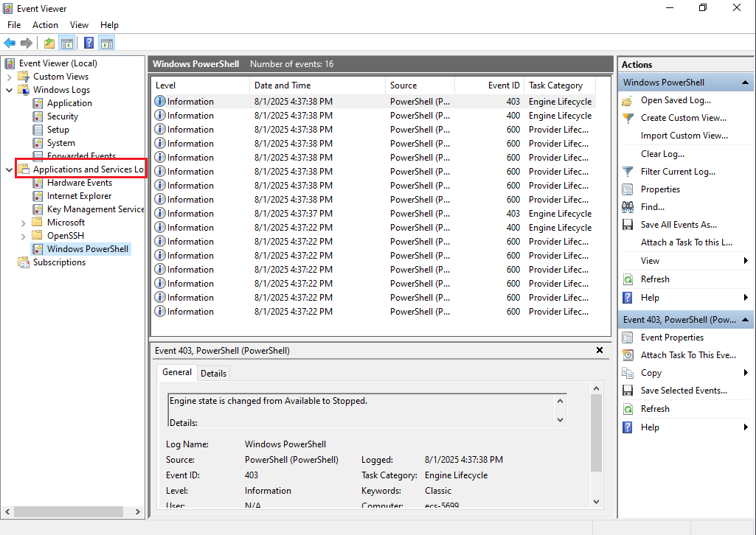Click the Save All Events floppy icon

click(627, 225)
